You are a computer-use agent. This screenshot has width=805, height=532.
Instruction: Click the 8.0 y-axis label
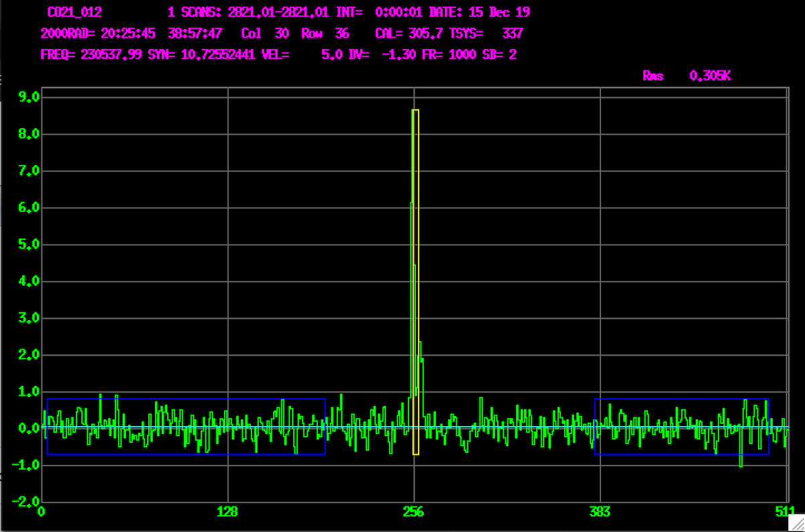tap(30, 134)
